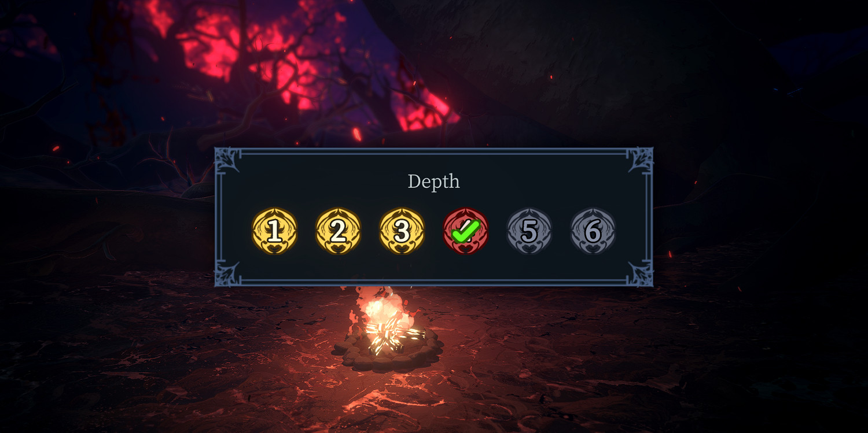Click the locked grey Depth 5 medallion
This screenshot has height=433, width=868.
529,231
